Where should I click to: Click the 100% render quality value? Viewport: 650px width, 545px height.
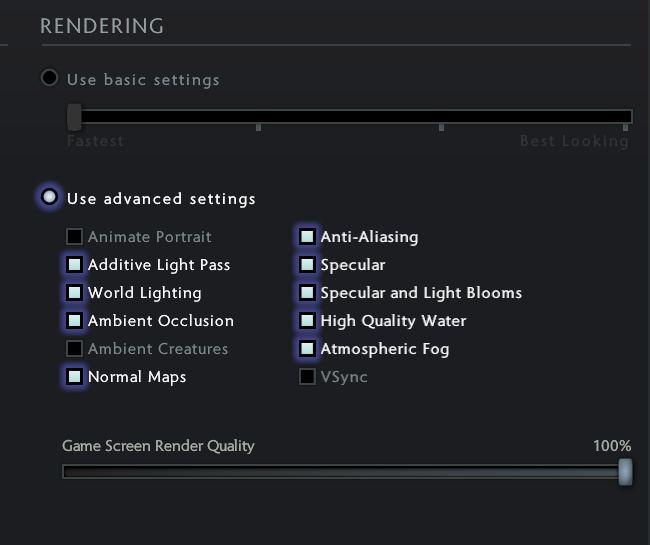(612, 446)
